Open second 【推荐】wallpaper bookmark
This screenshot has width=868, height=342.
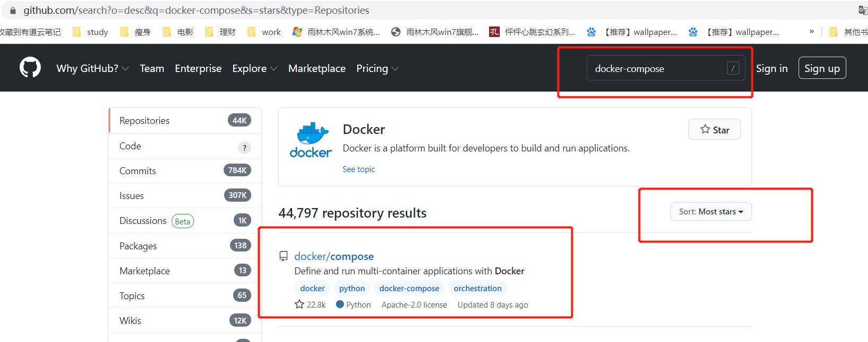coord(733,32)
